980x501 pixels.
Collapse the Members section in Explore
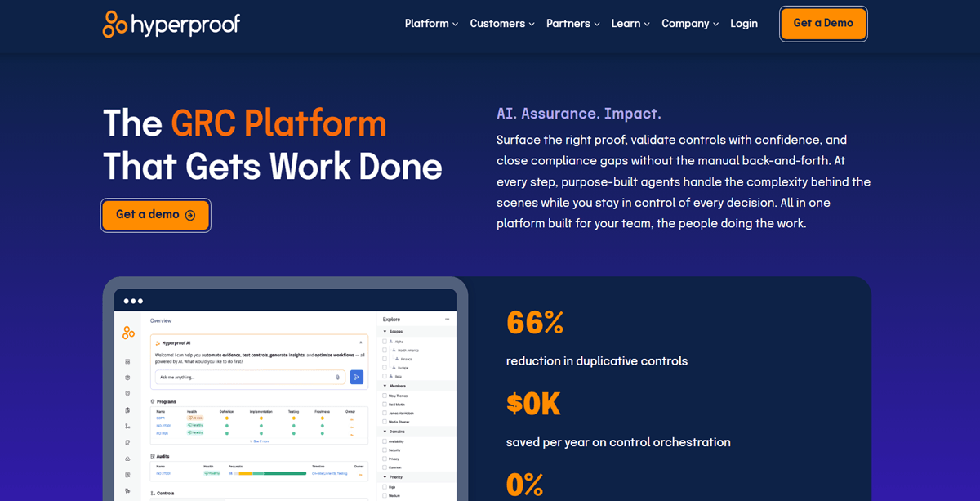[x=385, y=386]
